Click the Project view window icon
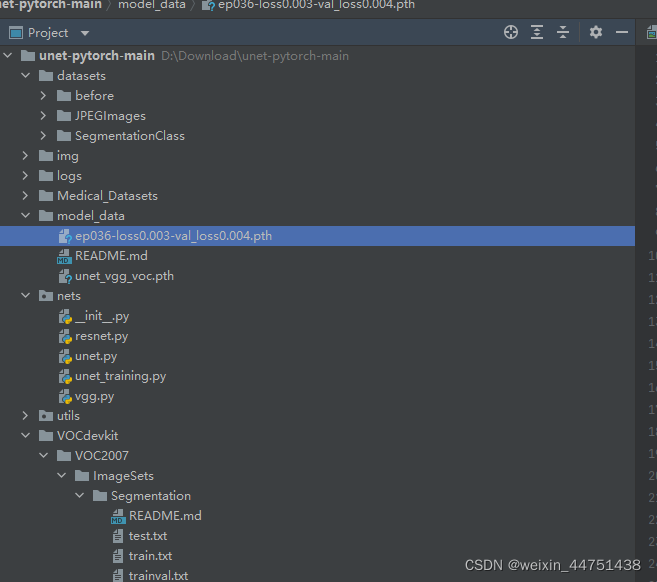The image size is (657, 582). (16, 33)
